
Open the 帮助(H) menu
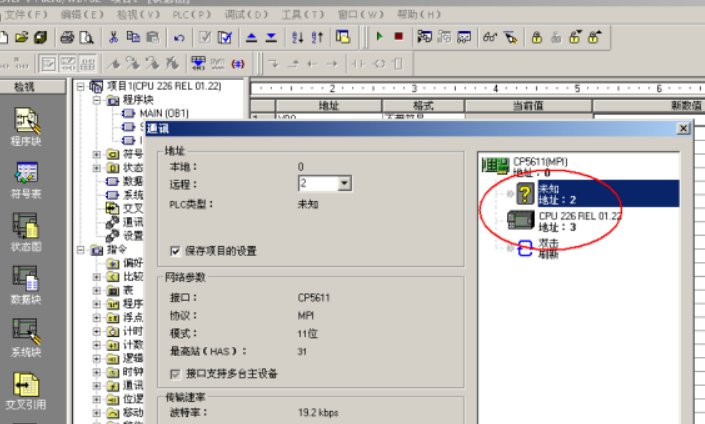(419, 14)
